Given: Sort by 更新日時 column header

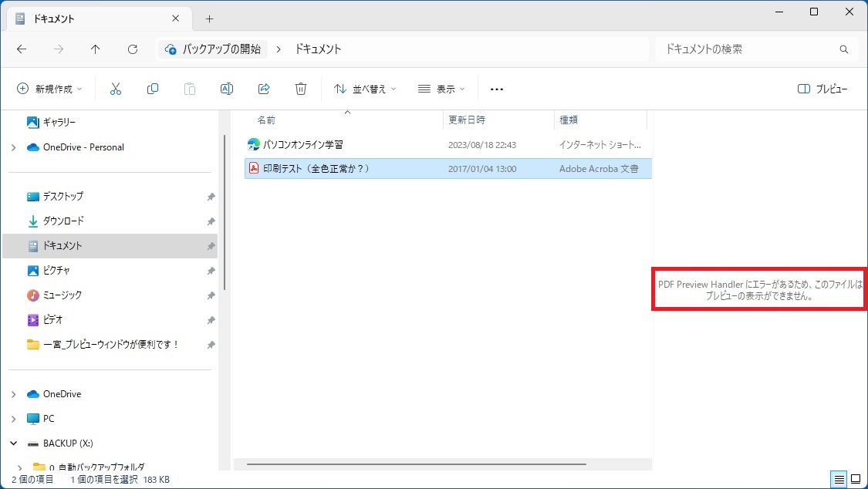Looking at the screenshot, I should click(467, 120).
